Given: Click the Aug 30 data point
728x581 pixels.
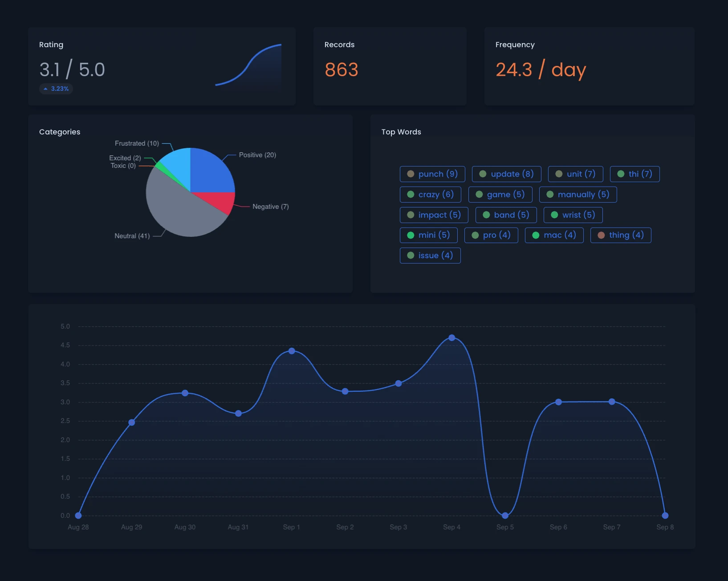Looking at the screenshot, I should (185, 393).
